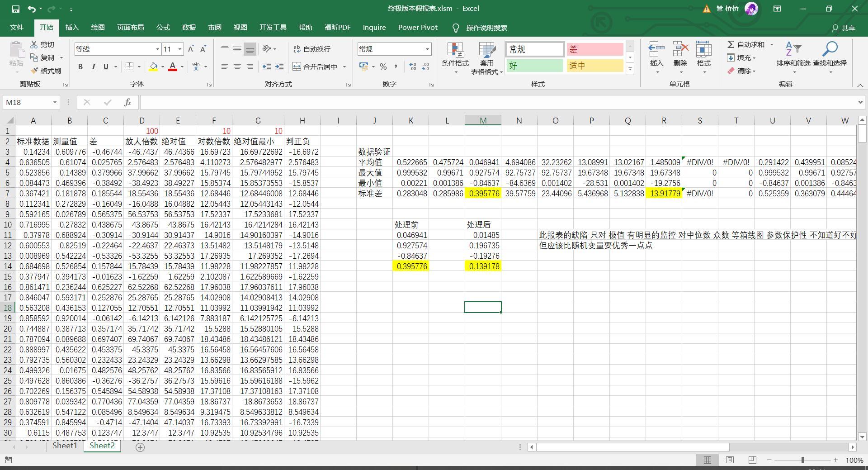Image resolution: width=868 pixels, height=470 pixels.
Task: Click the formula bar input field
Action: pos(497,102)
